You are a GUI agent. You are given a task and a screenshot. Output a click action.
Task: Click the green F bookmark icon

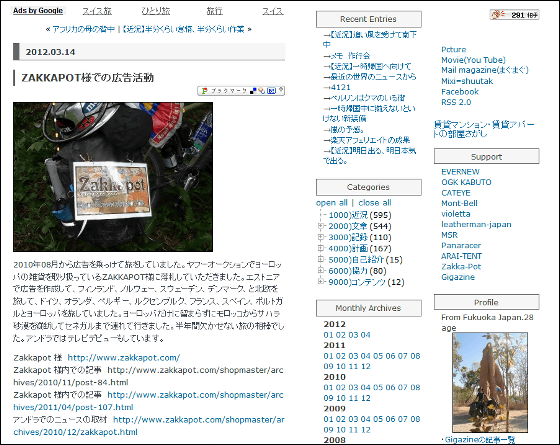tap(204, 91)
